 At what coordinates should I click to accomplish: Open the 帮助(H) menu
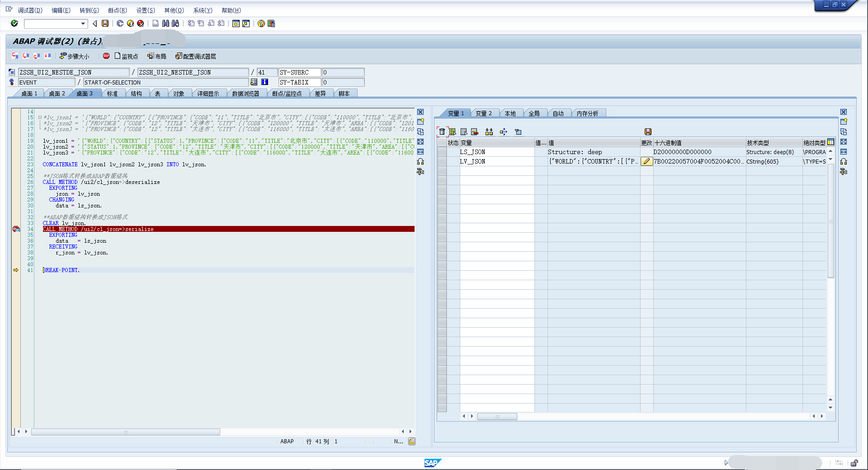(231, 10)
